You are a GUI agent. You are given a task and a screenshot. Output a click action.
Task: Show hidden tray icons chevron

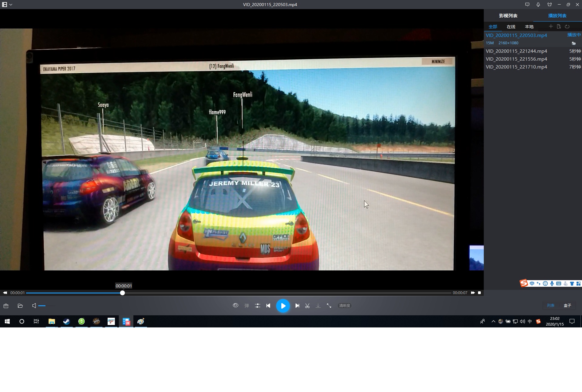[493, 321]
